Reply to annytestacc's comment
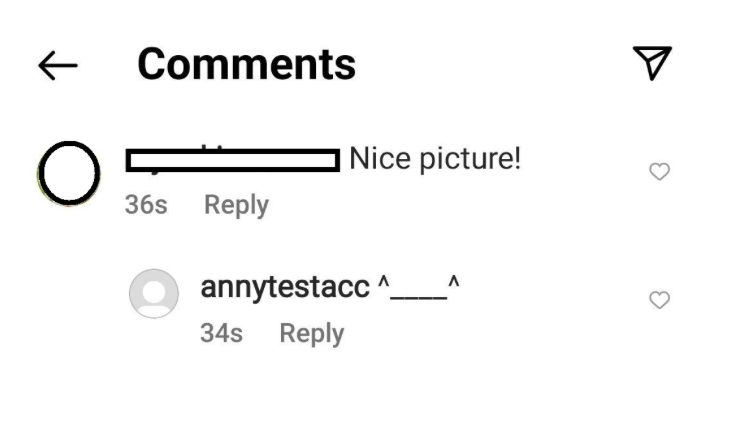Image resolution: width=748 pixels, height=422 pixels. click(x=312, y=333)
